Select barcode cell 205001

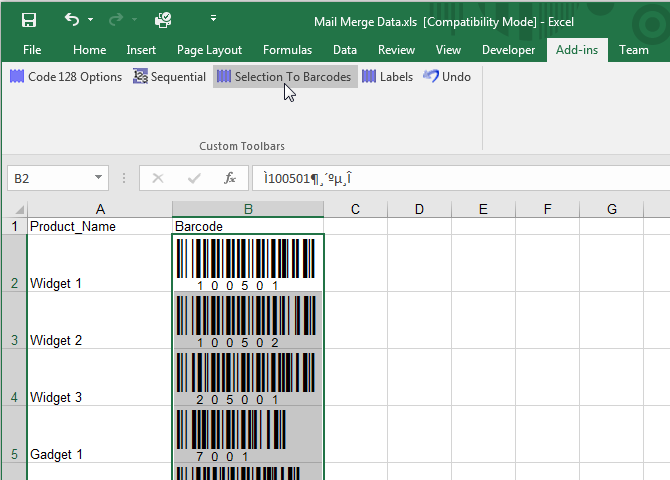click(248, 377)
